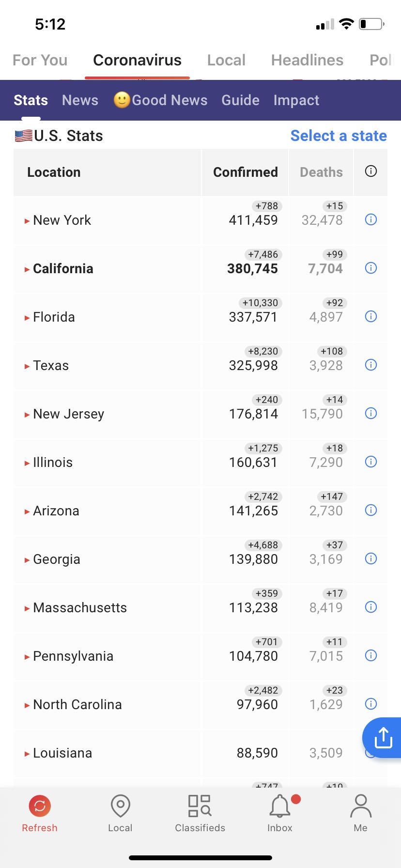Open the Inbox bell icon
Viewport: 401px width, 868px height.
pos(280,806)
